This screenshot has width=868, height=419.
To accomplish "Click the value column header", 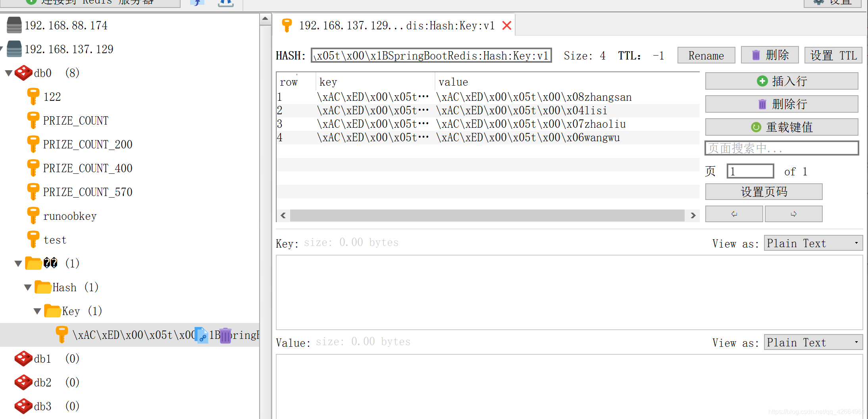I will click(567, 82).
